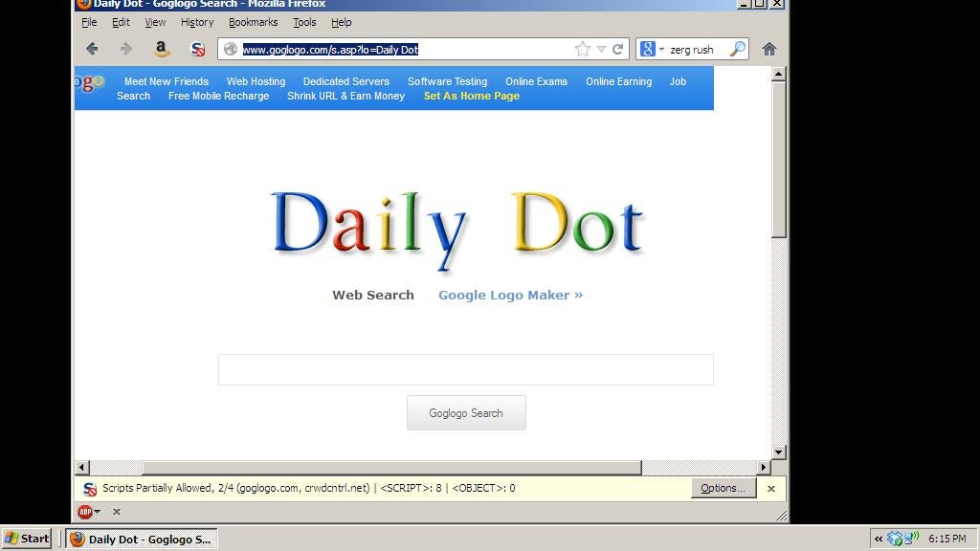The image size is (980, 551).
Task: Open the View menu
Action: click(155, 23)
